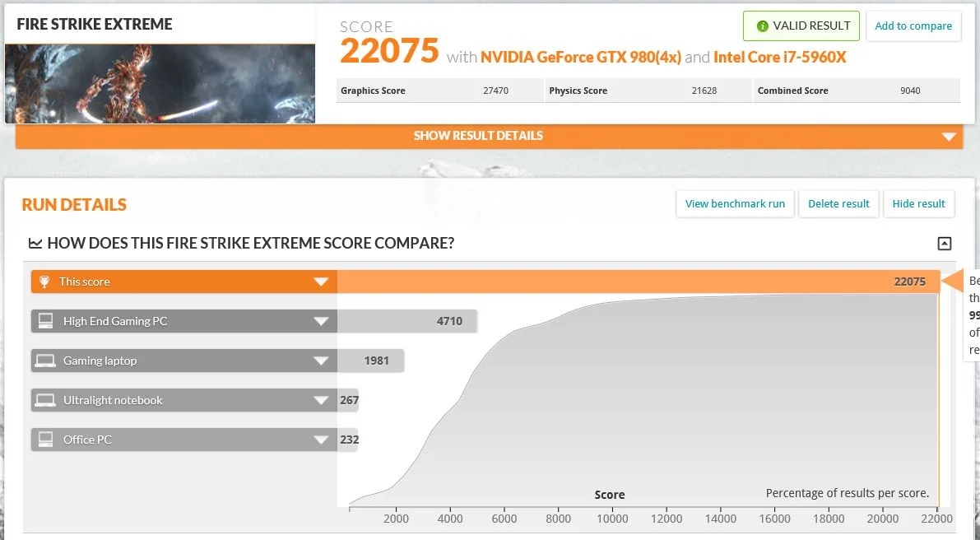Image resolution: width=980 pixels, height=540 pixels.
Task: Click the Gaming laptop icon
Action: point(45,361)
